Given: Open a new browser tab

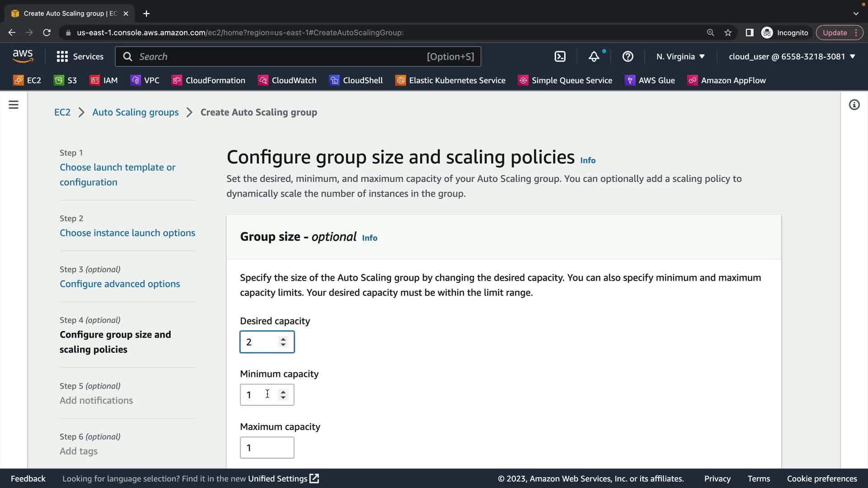Looking at the screenshot, I should click(146, 14).
